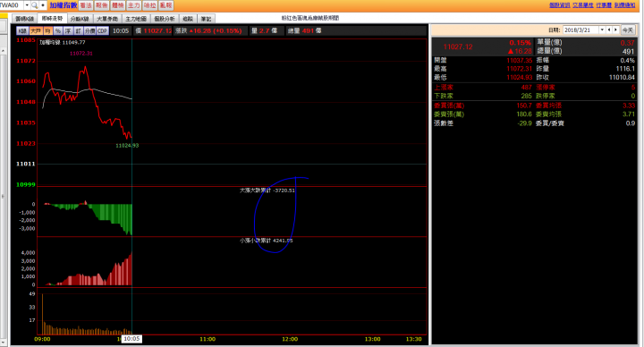Switch to the 主力地圖 tab

pyautogui.click(x=136, y=19)
